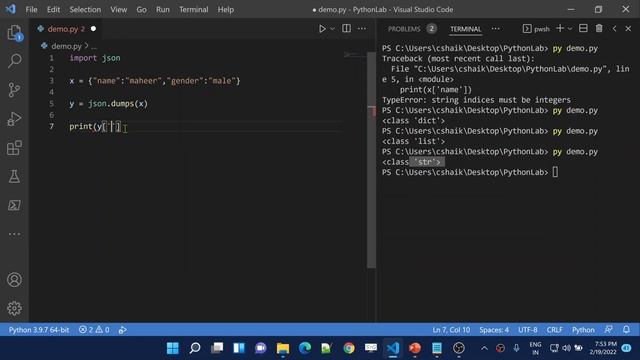Switch to the Problems tab
This screenshot has width=640, height=360.
tap(411, 29)
